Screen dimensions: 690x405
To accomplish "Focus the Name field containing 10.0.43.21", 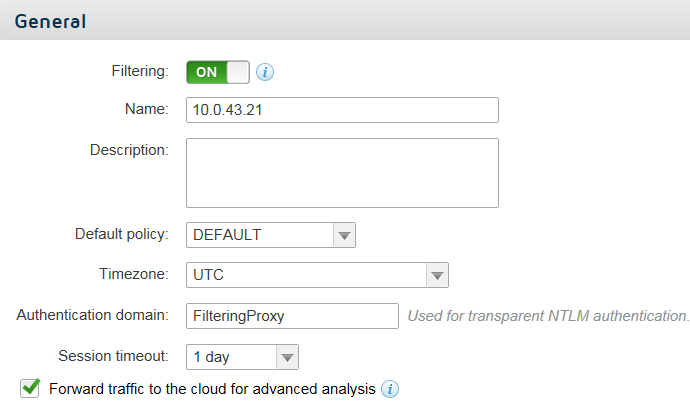I will (x=342, y=110).
